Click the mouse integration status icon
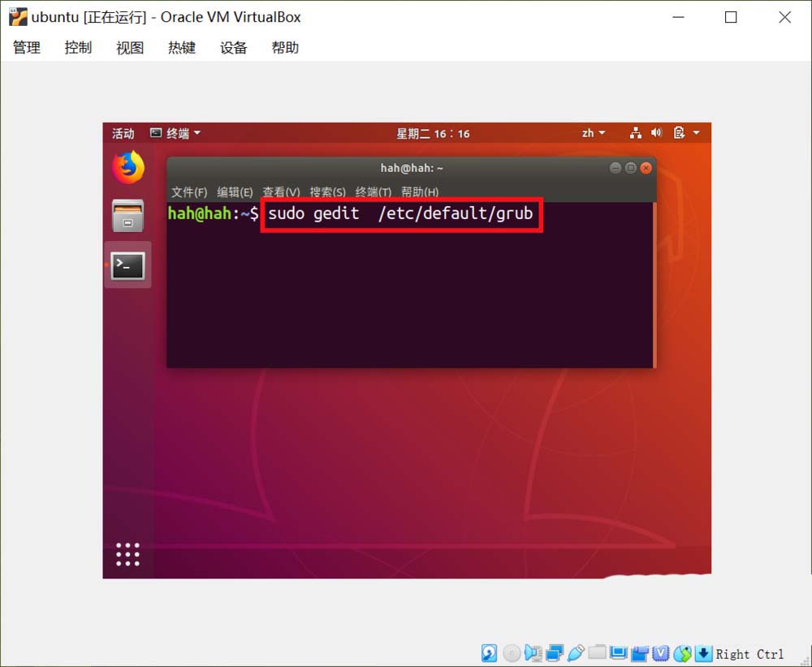Viewport: 812px width, 667px height. (683, 653)
